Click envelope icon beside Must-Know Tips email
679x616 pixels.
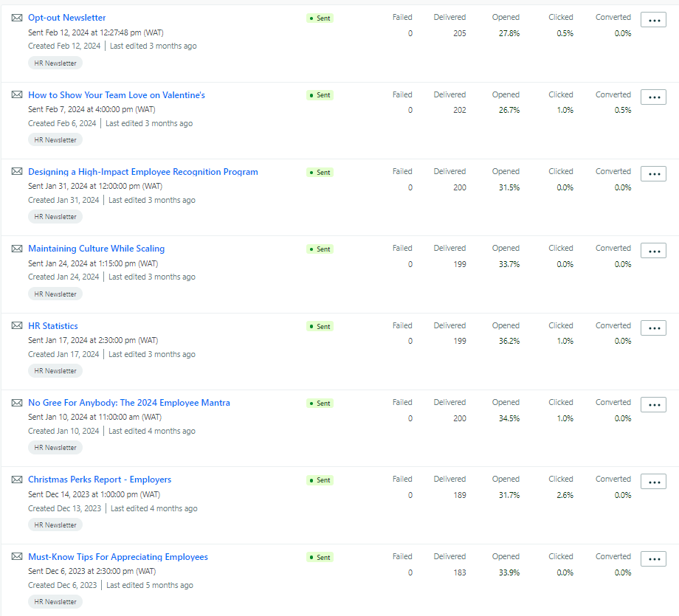pyautogui.click(x=17, y=557)
